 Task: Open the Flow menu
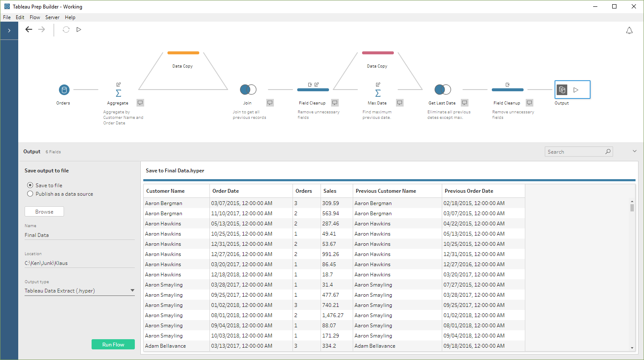[35, 17]
